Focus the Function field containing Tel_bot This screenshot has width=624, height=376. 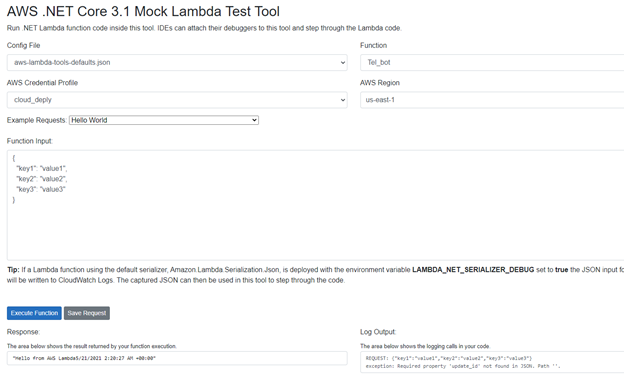(492, 62)
